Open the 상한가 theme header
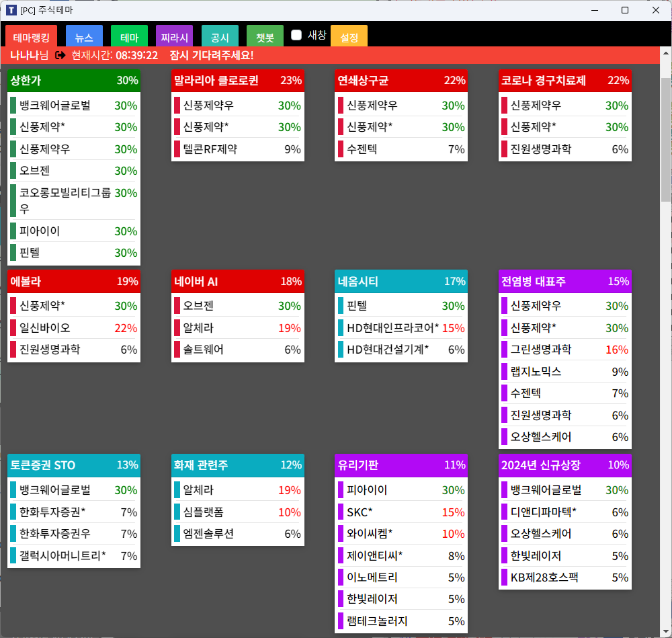Viewport: 672px width, 638px height. tap(74, 81)
